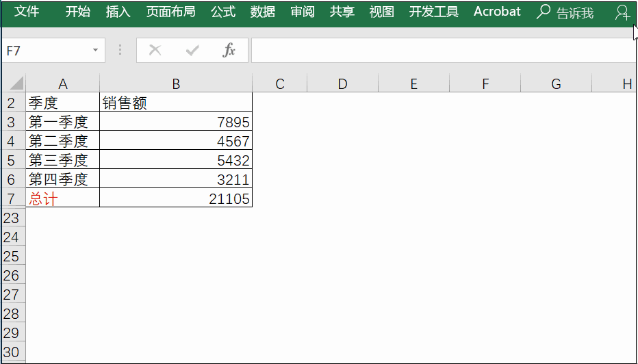This screenshot has height=364, width=638.
Task: Click the 告诉我 search box
Action: (574, 13)
